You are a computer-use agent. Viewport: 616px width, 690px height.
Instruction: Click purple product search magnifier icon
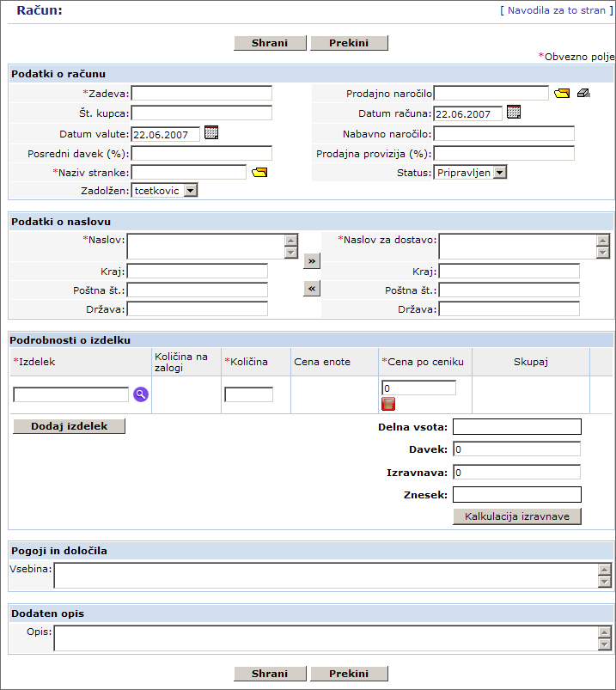pyautogui.click(x=141, y=394)
